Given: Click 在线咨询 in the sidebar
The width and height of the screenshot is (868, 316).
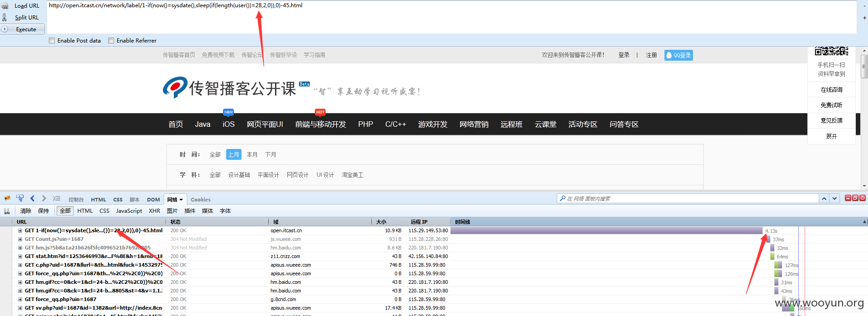Looking at the screenshot, I should pos(831,90).
